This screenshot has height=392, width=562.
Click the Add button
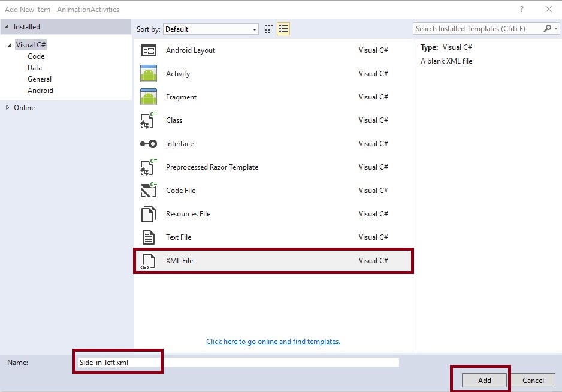click(484, 380)
